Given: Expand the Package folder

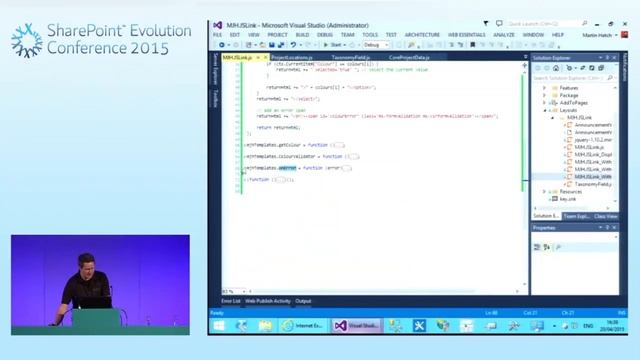Looking at the screenshot, I should pos(544,95).
